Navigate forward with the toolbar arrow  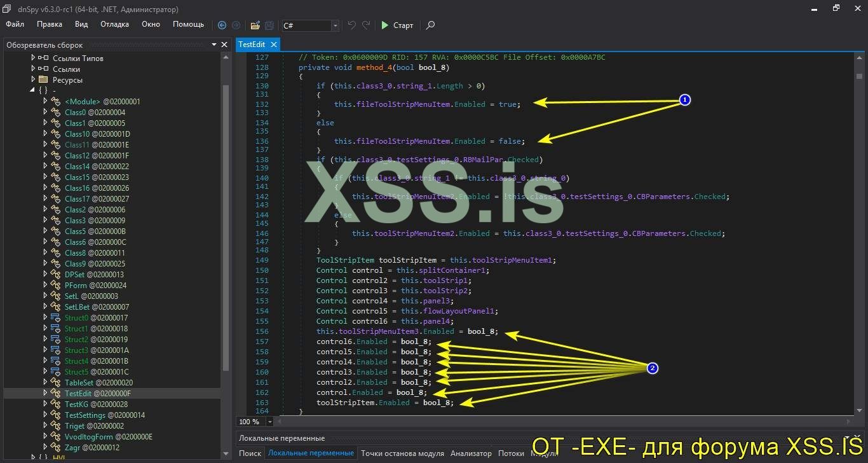236,25
